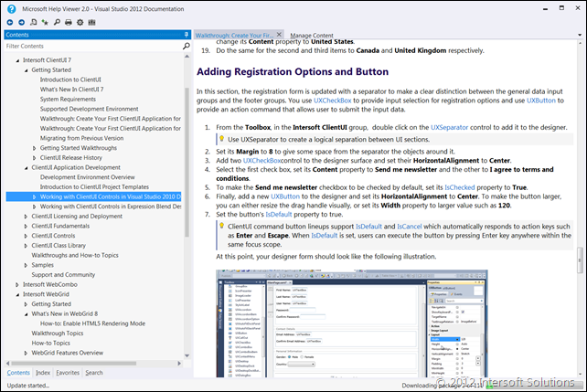Toggle the Contents panel auto-hide pin
The image size is (587, 392).
pyautogui.click(x=186, y=33)
